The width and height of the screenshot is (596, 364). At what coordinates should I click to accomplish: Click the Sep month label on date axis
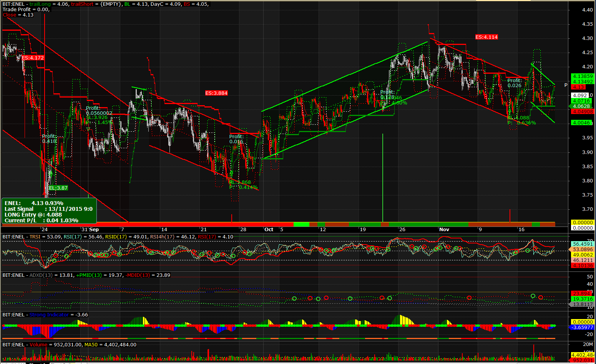click(94, 229)
